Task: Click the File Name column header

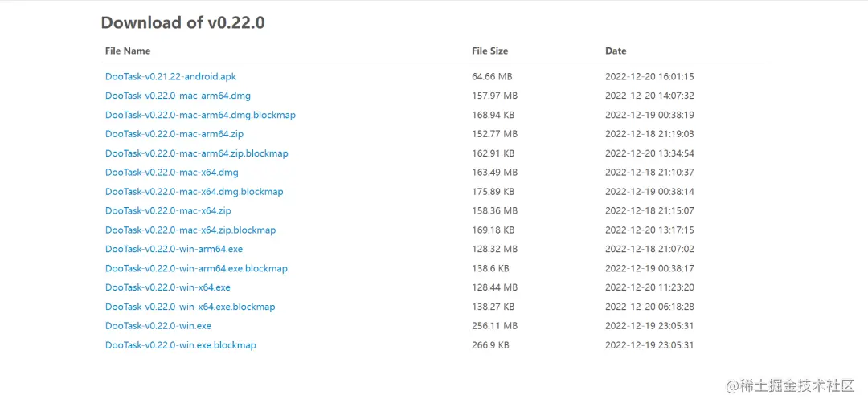Action: (128, 51)
